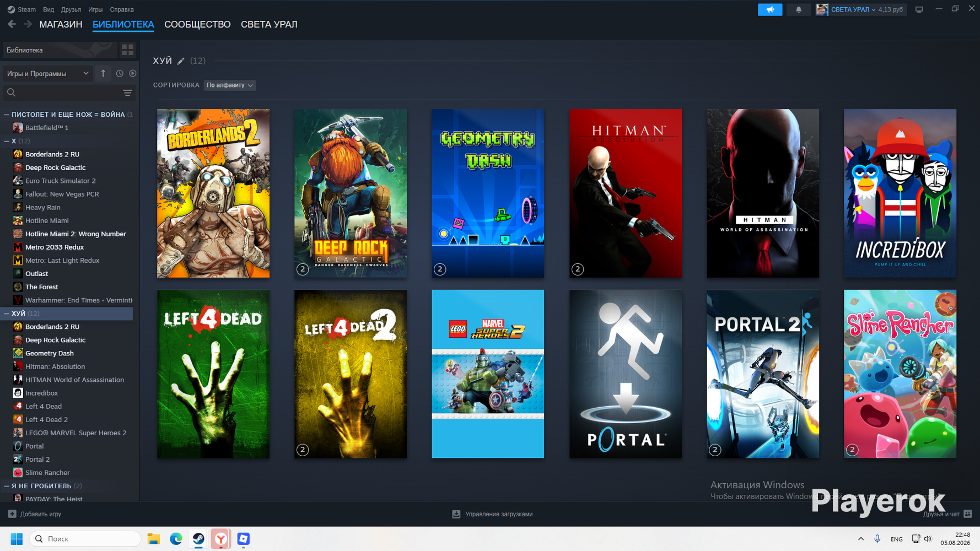This screenshot has height=551, width=980.
Task: Click the Add a game plus icon
Action: pyautogui.click(x=12, y=514)
